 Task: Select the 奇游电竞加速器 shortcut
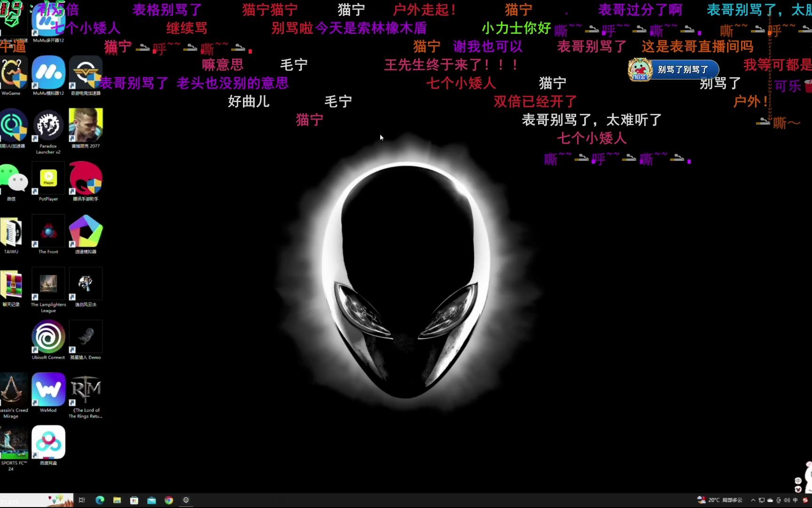click(x=86, y=76)
